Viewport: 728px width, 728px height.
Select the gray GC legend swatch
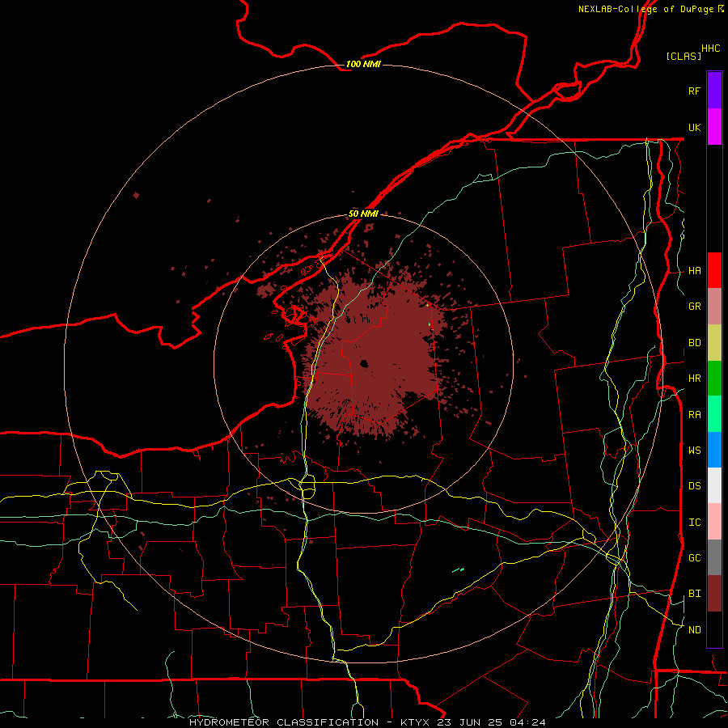coord(714,557)
